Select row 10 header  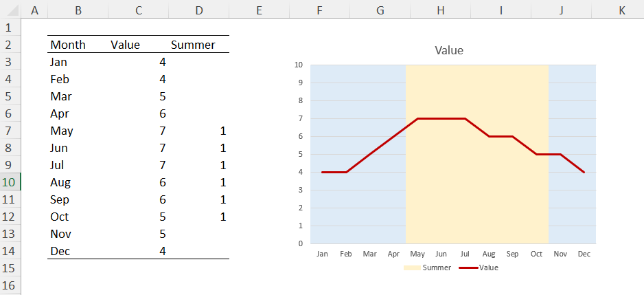coord(10,182)
